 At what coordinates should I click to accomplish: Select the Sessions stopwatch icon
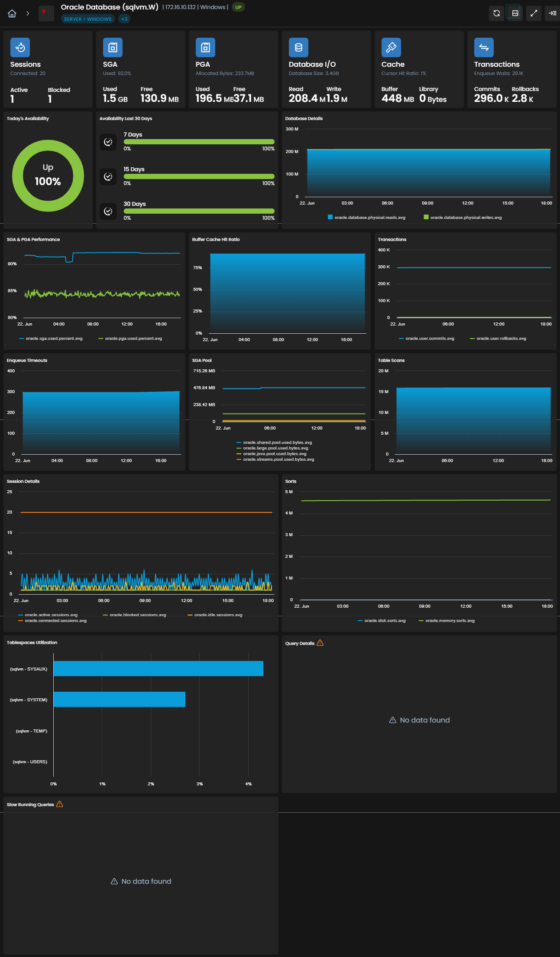[x=20, y=48]
